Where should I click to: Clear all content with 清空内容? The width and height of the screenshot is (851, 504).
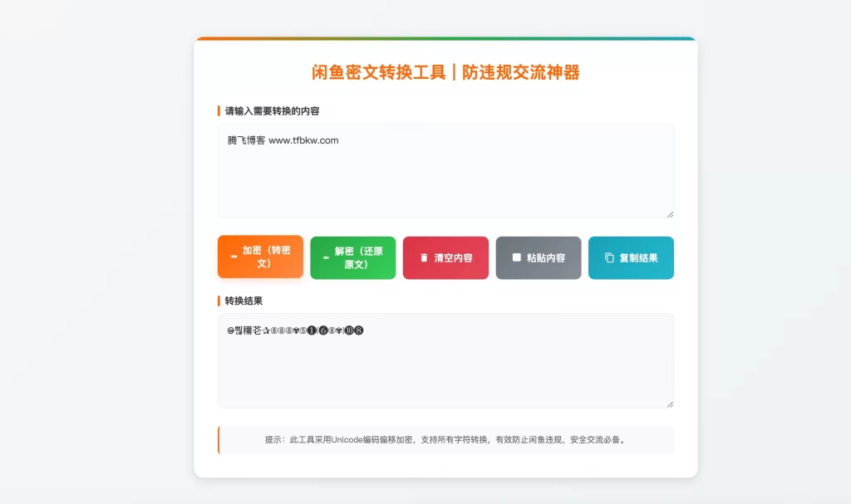pos(445,257)
